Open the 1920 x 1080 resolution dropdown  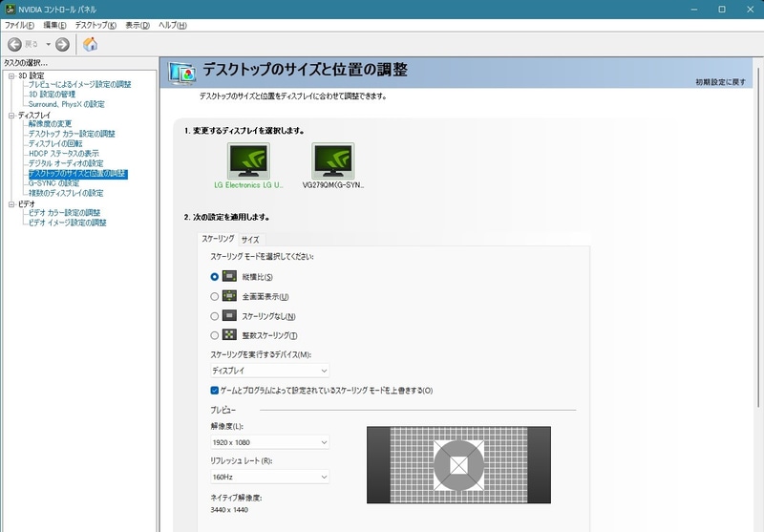[x=270, y=442]
